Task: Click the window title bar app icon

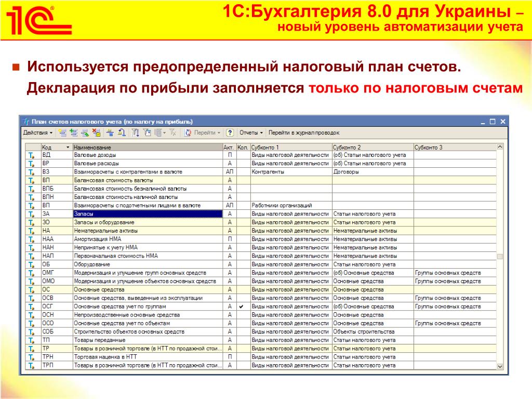Action: [26, 122]
